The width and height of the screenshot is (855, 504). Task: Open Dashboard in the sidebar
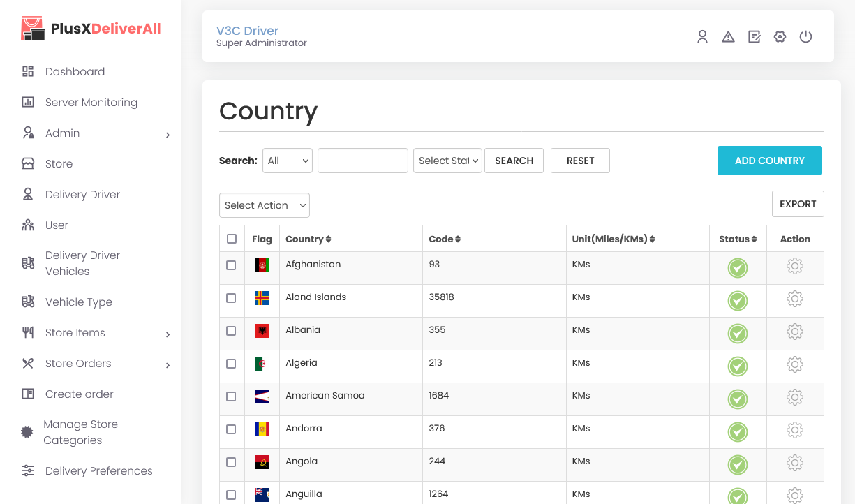[x=75, y=71]
